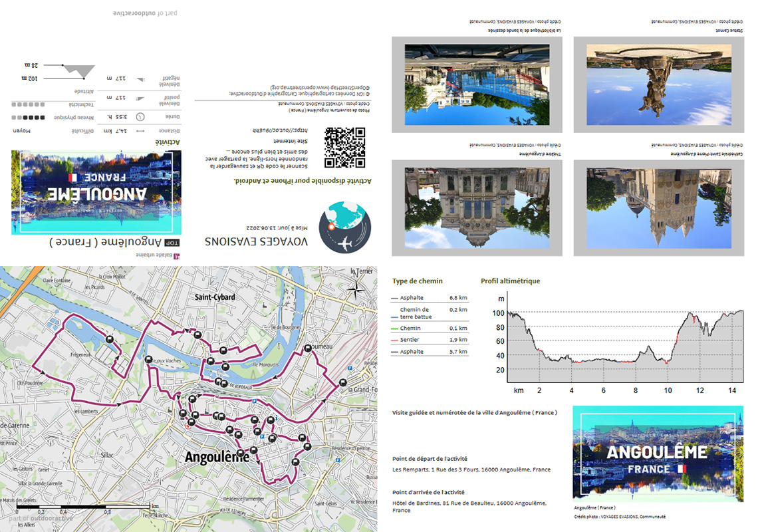Click the openstreetmap.org credit link

tap(321, 86)
